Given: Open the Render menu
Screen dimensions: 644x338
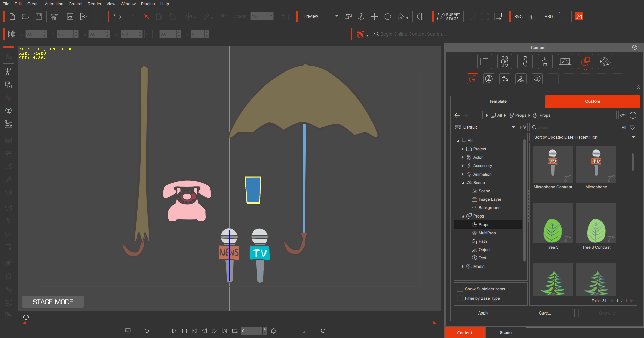Looking at the screenshot, I should pos(94,4).
